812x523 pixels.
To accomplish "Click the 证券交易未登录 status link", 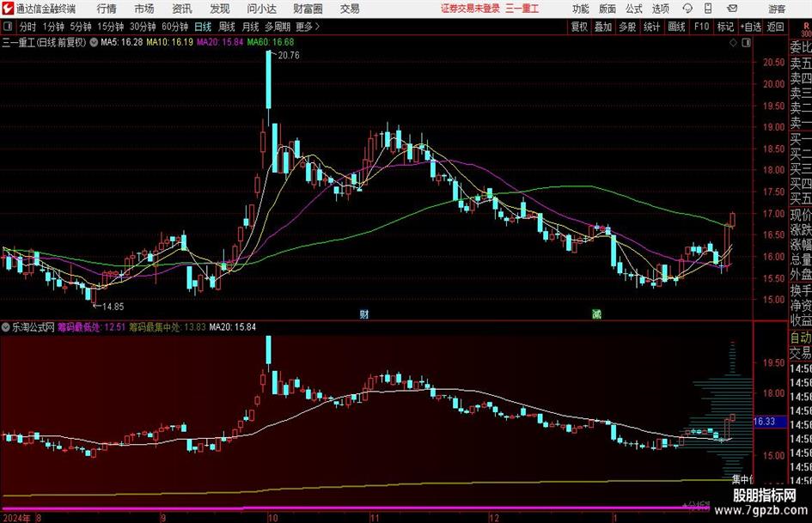I will point(470,9).
